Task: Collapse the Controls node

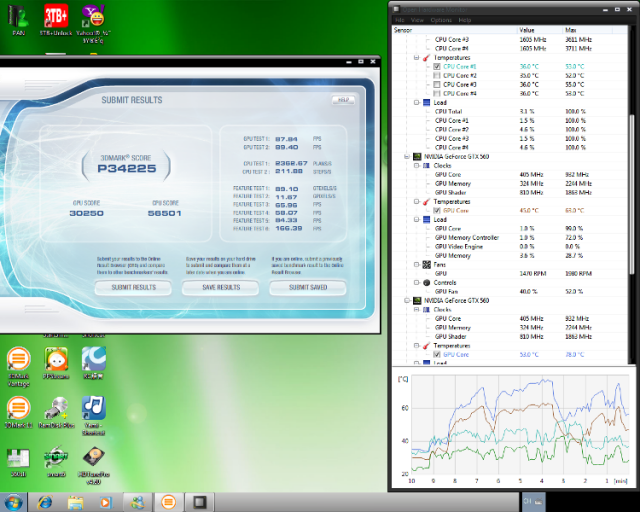Action: [416, 283]
